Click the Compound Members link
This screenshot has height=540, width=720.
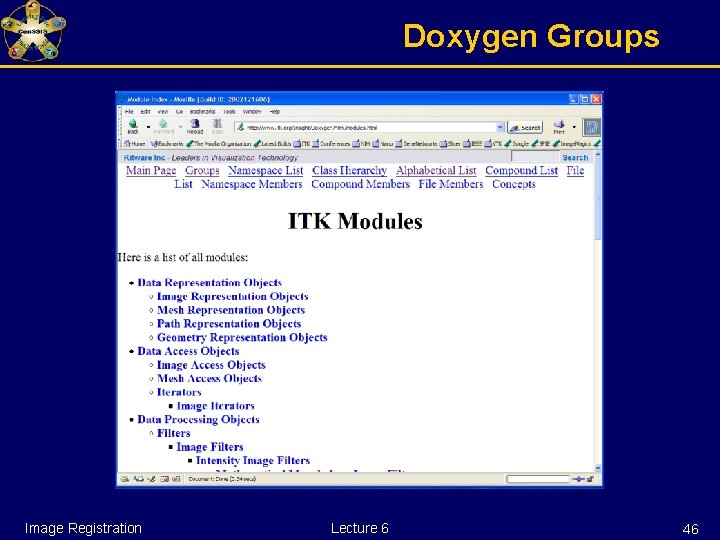coord(360,184)
